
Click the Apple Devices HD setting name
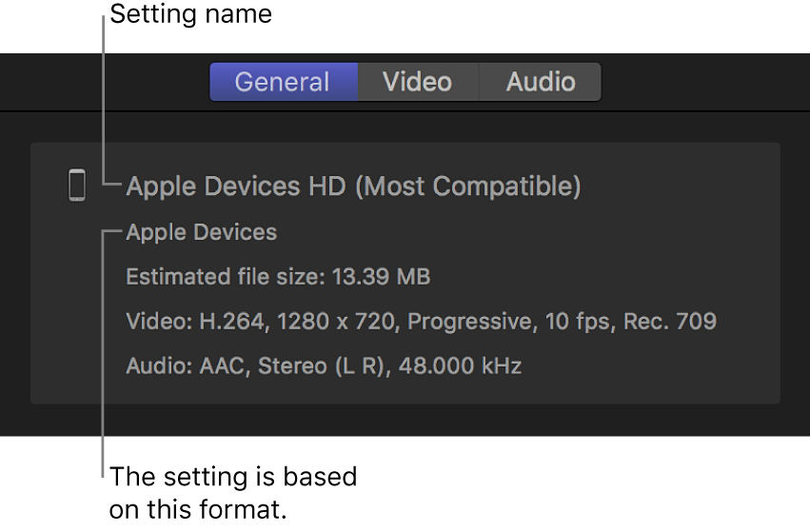pos(238,186)
